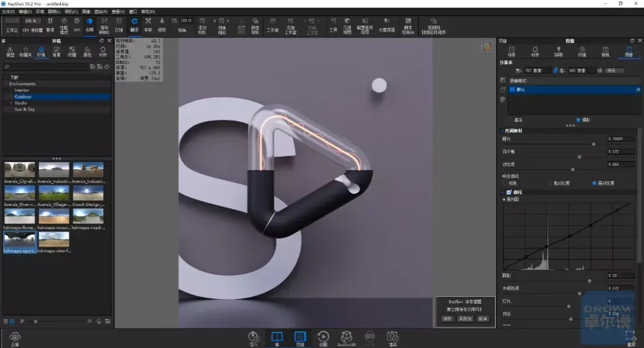Screen dimensions: 644x348
Task: Open the 云库 cloud library icon
Action: point(15,339)
